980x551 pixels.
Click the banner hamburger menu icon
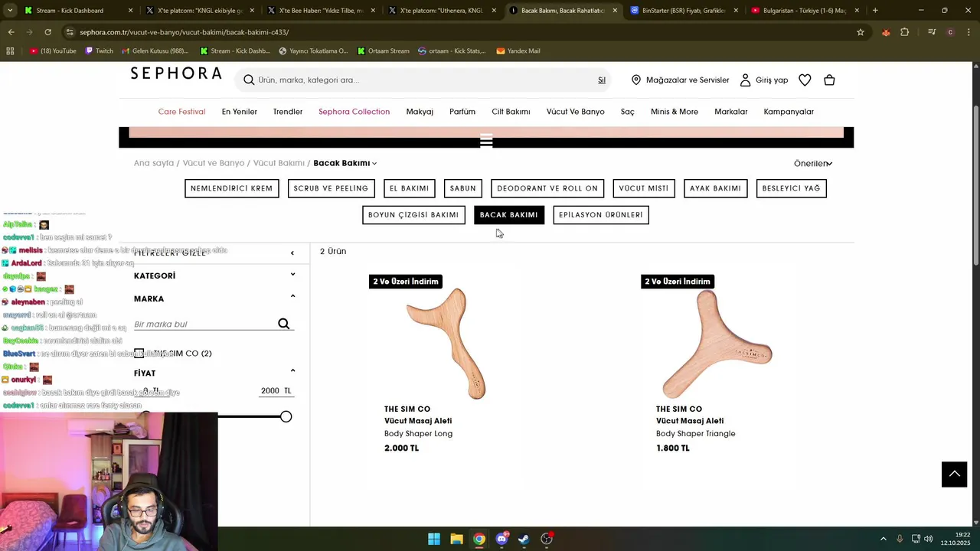tap(486, 141)
